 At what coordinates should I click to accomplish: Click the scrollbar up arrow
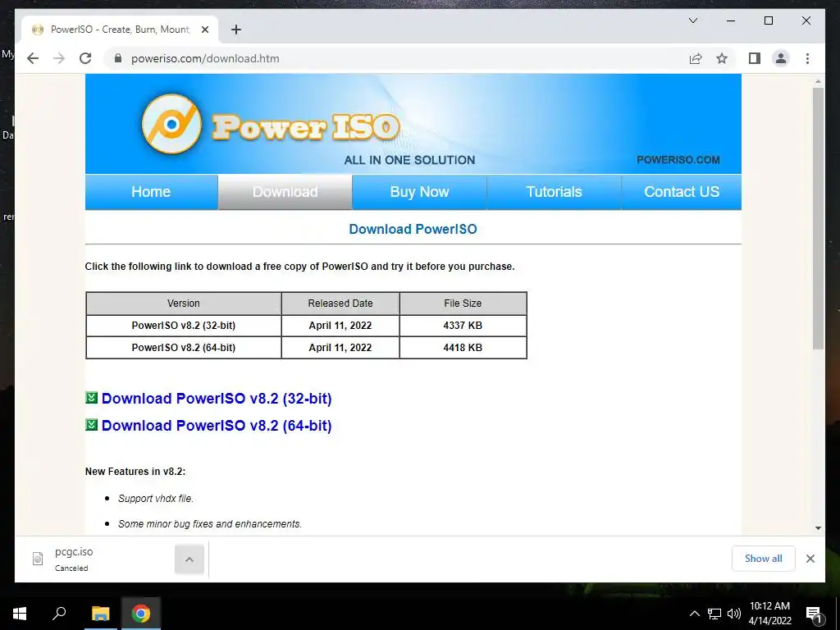click(818, 81)
